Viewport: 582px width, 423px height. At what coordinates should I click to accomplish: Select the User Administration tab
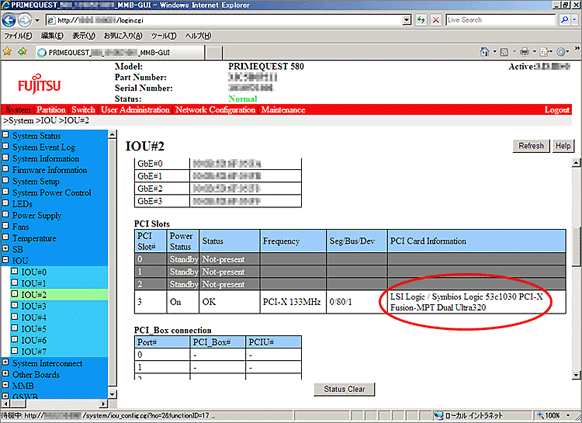pos(135,109)
